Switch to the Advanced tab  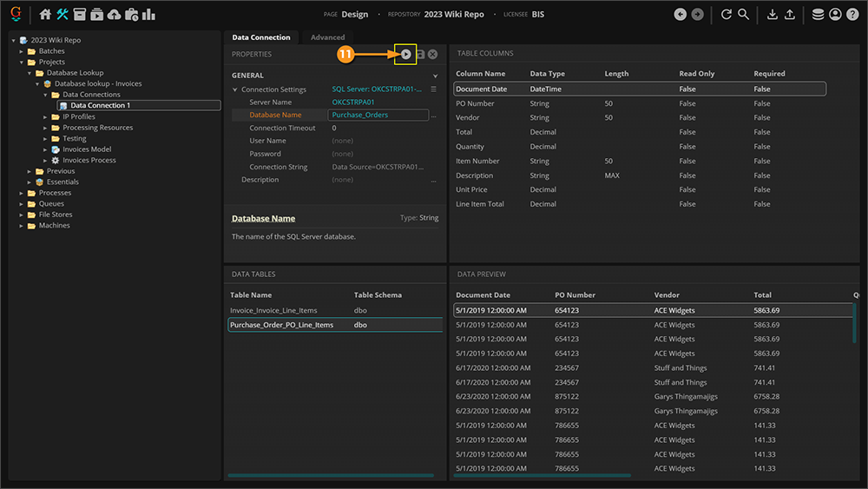pyautogui.click(x=327, y=37)
